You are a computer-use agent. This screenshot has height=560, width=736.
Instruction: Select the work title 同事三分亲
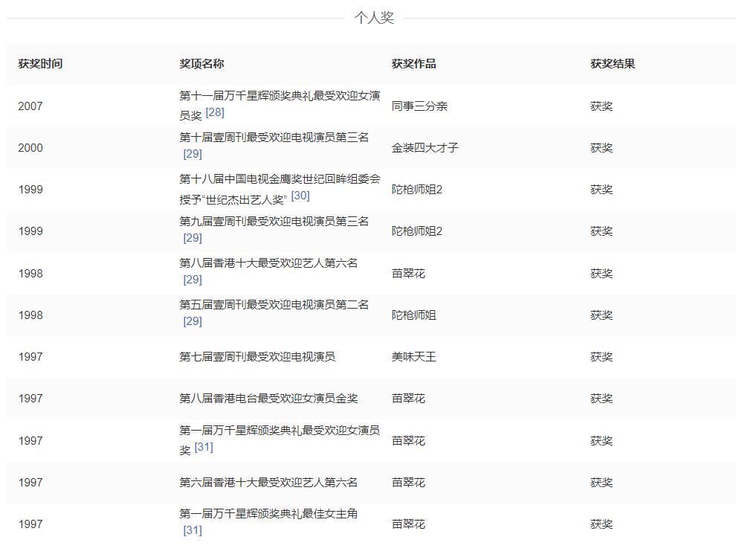click(419, 106)
